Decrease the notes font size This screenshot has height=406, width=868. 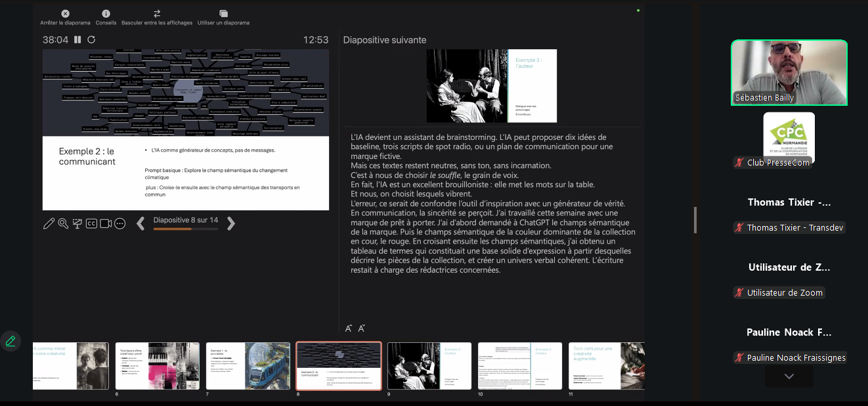362,328
